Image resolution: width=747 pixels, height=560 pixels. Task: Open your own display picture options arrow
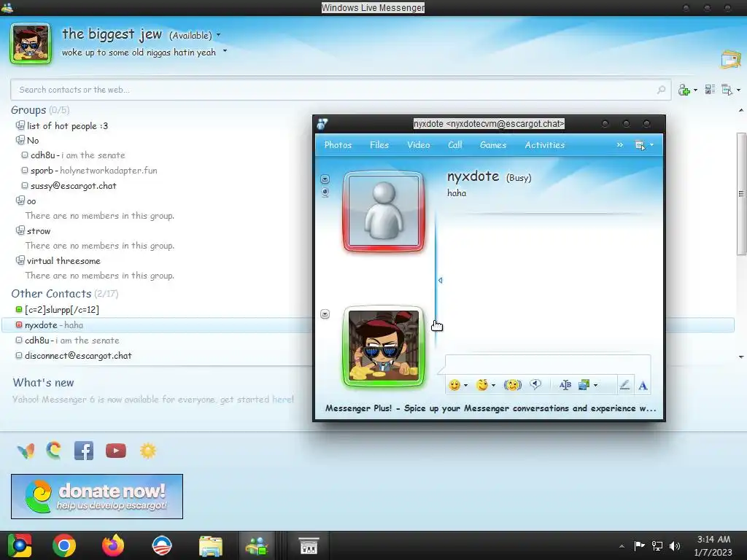point(325,314)
